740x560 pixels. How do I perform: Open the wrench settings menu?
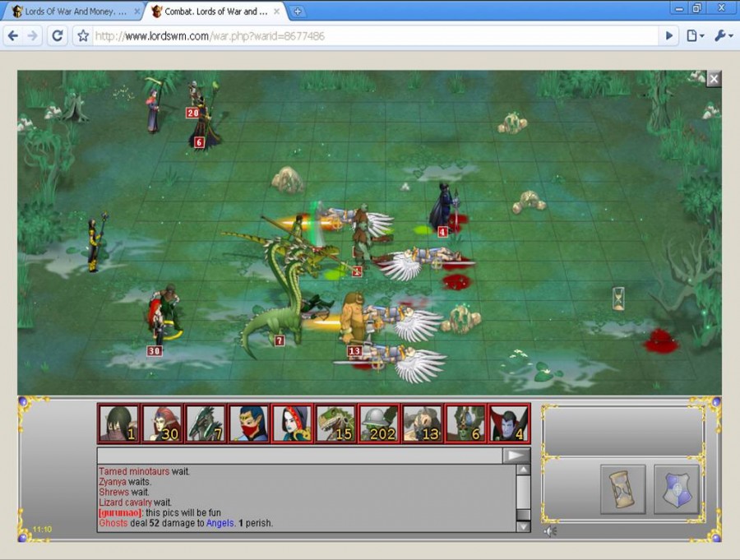coord(724,36)
